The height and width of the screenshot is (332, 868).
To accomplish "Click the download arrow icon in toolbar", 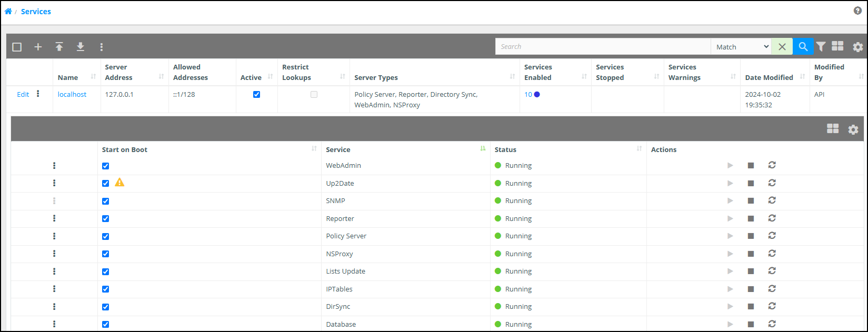I will (81, 47).
